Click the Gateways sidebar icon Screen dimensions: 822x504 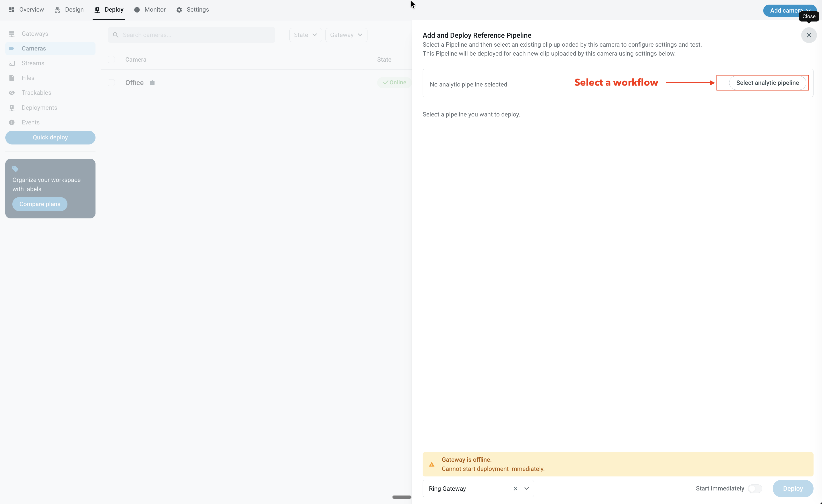12,34
